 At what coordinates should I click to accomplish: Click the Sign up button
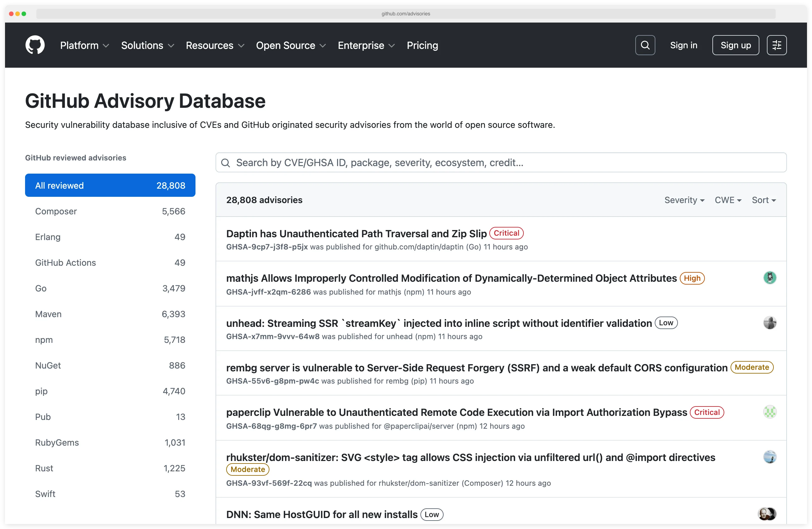[735, 45]
